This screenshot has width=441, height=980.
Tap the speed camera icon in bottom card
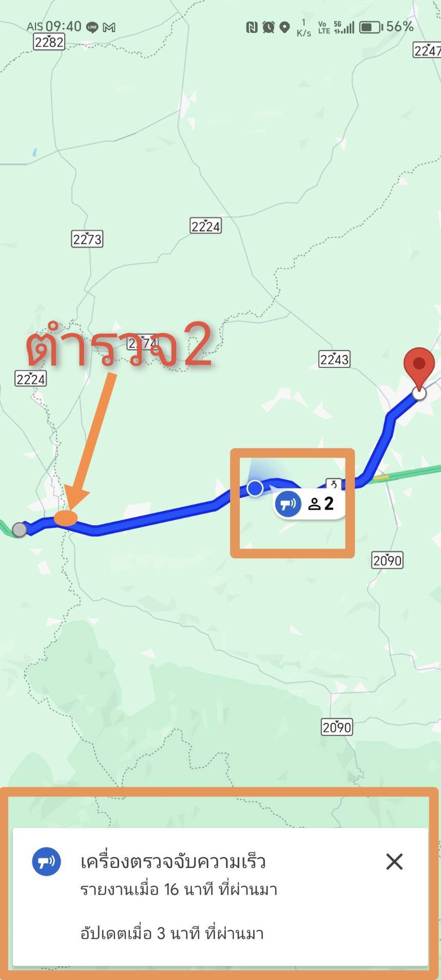[47, 861]
